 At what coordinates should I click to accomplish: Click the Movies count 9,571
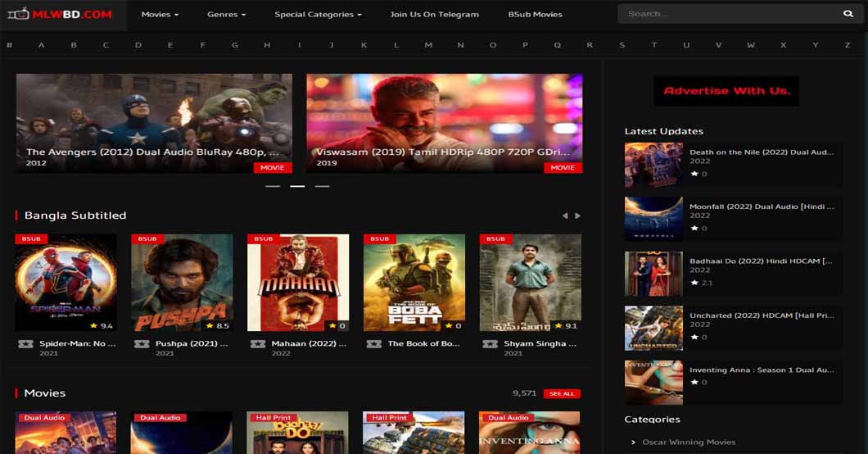[524, 393]
